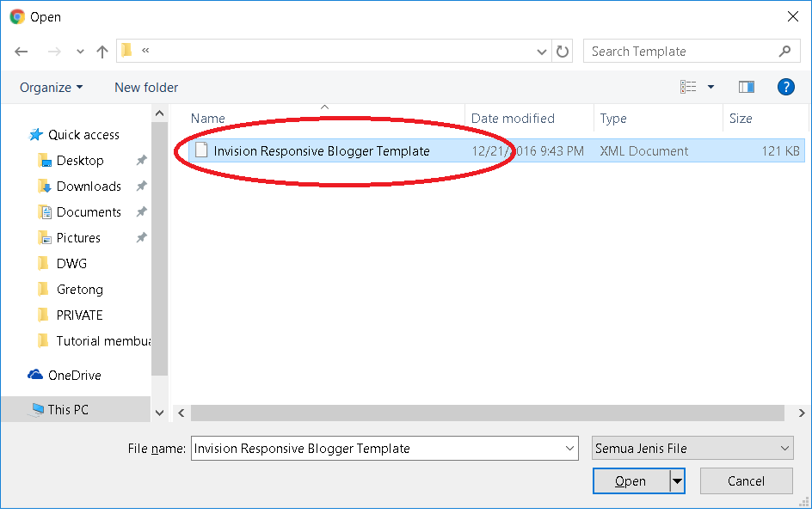Screen dimensions: 812x514
Task: Sort by Date modified column
Action: click(x=513, y=119)
